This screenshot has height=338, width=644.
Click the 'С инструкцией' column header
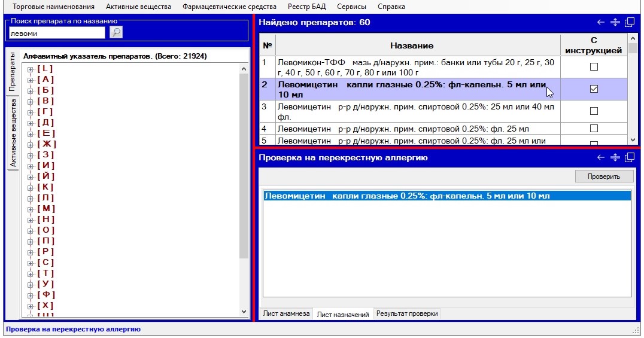click(594, 45)
